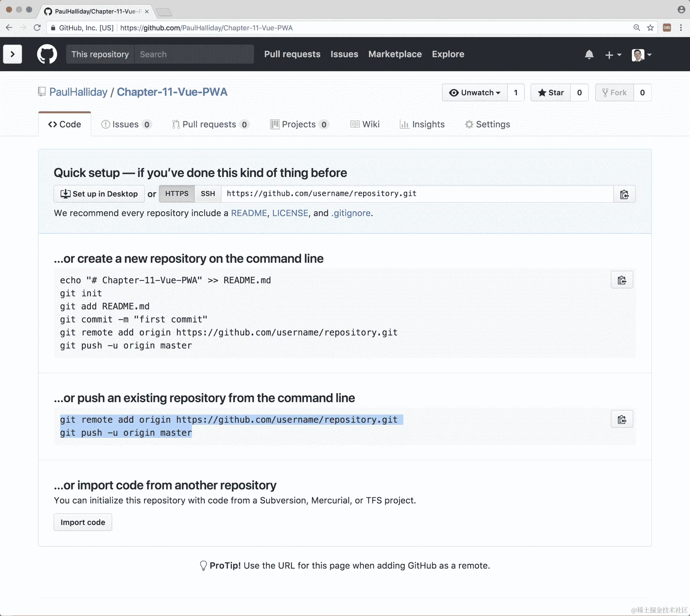The height and width of the screenshot is (616, 690).
Task: Open the user avatar menu
Action: point(641,55)
